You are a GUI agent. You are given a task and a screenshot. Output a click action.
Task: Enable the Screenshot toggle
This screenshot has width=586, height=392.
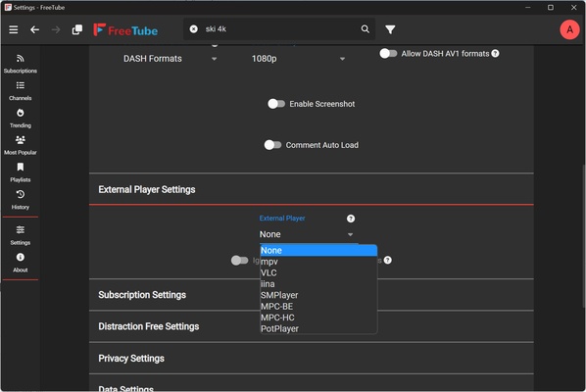pyautogui.click(x=276, y=104)
